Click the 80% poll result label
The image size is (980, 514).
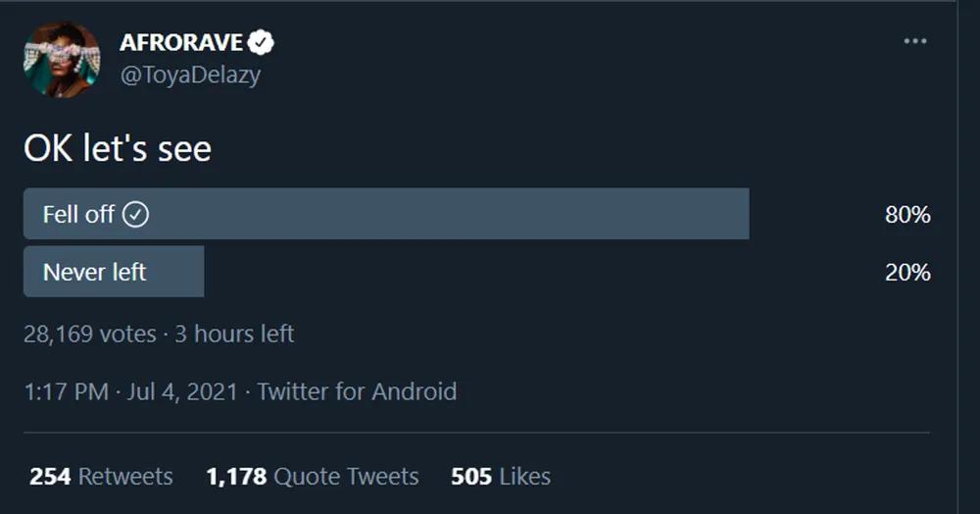[907, 215]
